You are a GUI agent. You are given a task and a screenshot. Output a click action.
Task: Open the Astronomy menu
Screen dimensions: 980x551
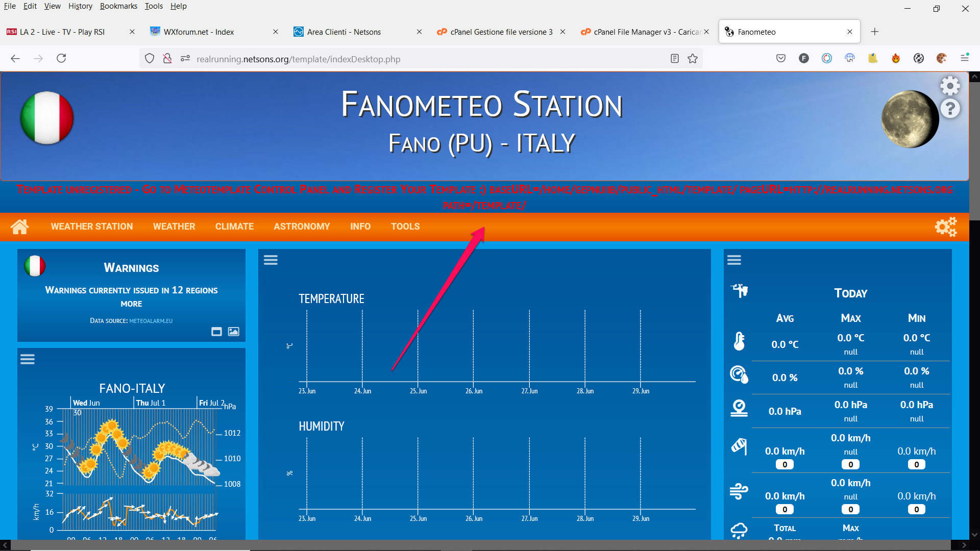pos(302,227)
